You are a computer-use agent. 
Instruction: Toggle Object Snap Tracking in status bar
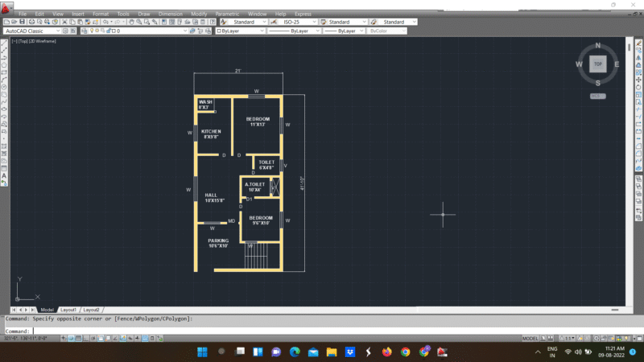click(x=115, y=338)
